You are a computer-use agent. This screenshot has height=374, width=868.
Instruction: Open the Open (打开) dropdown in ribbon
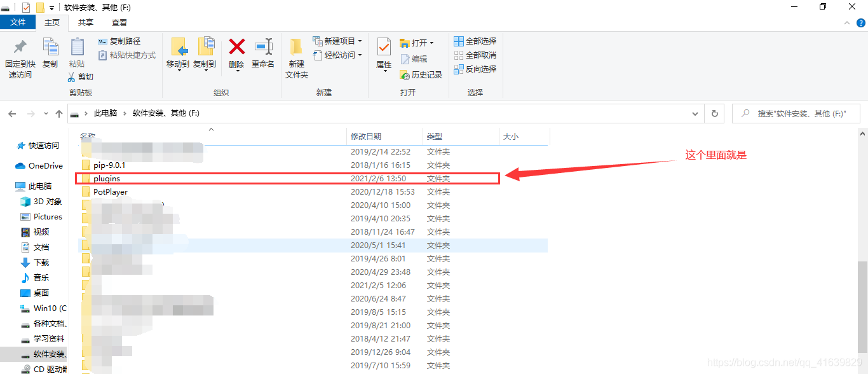click(417, 43)
